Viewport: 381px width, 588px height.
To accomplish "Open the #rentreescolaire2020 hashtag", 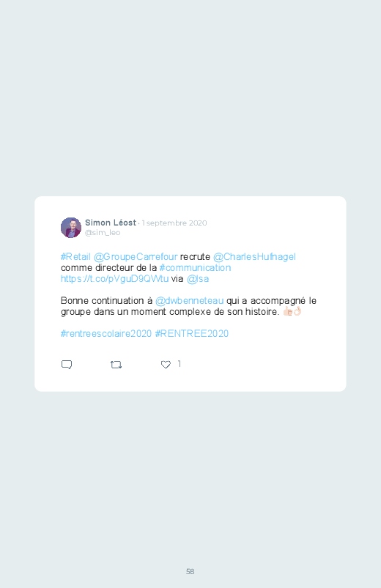I will pos(106,334).
